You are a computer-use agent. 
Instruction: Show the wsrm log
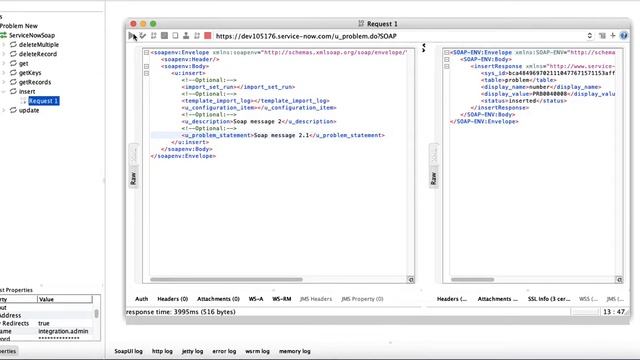tap(257, 351)
